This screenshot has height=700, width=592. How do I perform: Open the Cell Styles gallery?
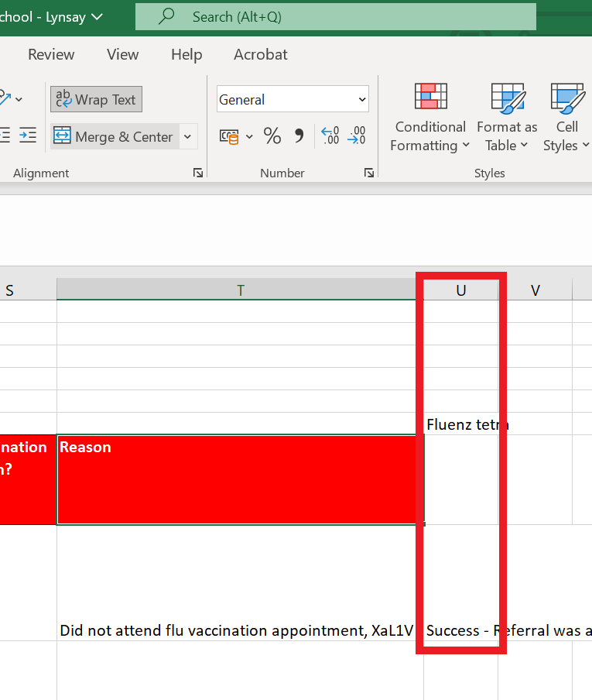click(567, 117)
